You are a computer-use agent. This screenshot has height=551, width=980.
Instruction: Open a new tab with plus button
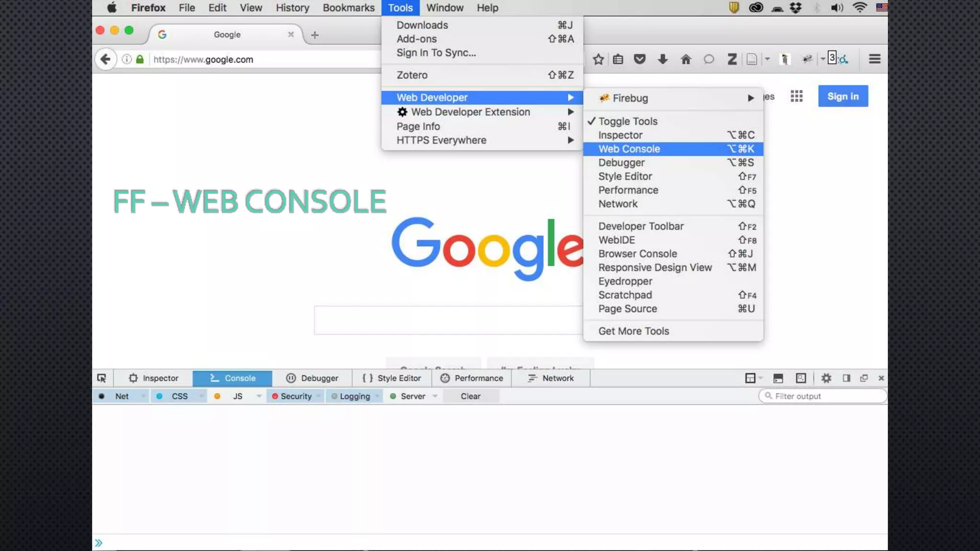[x=314, y=35]
